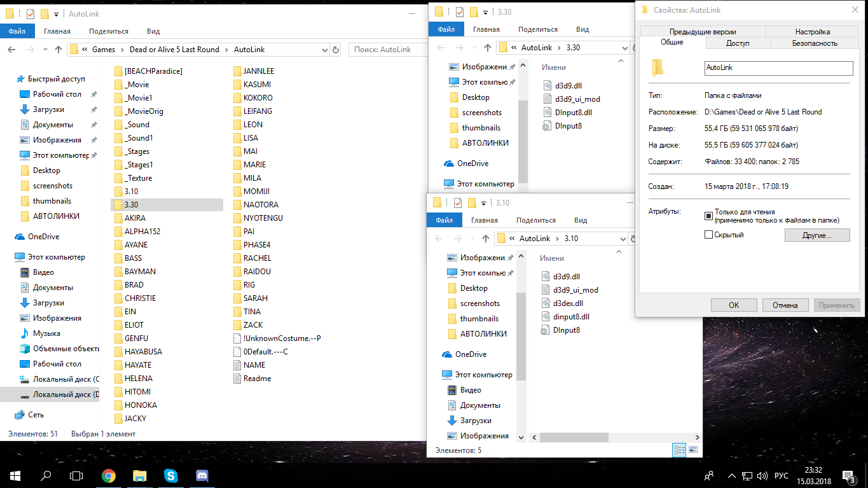The image size is (868, 488).
Task: Click the language indicator in the taskbar
Action: click(x=782, y=476)
